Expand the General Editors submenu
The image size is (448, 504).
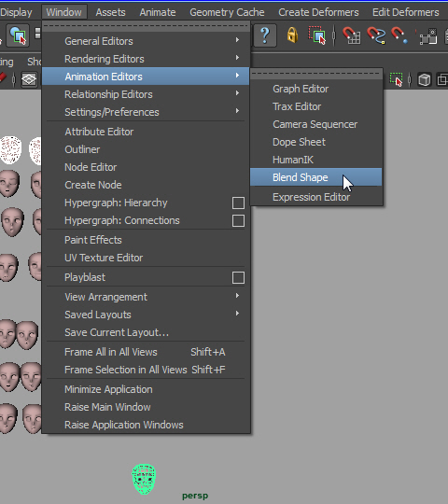146,41
